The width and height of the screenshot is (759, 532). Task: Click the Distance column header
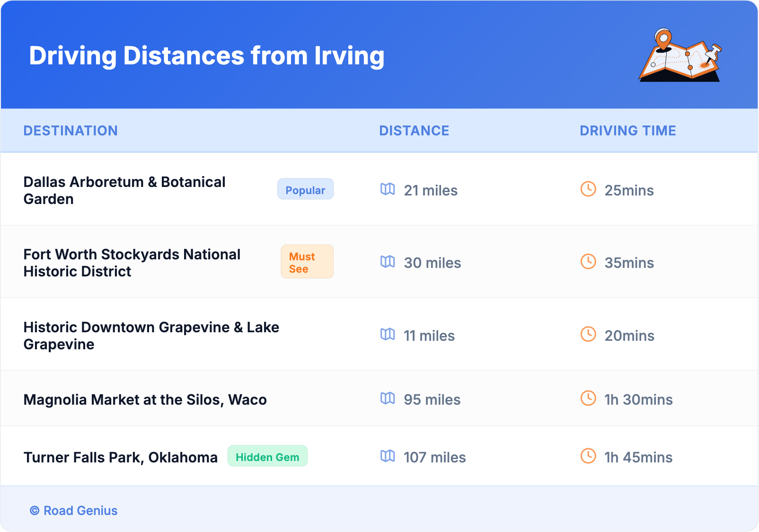414,131
